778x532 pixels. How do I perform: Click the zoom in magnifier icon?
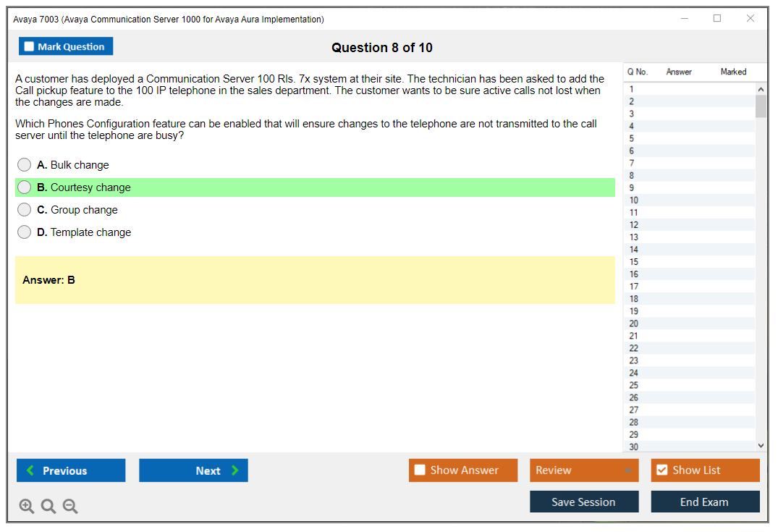[27, 507]
